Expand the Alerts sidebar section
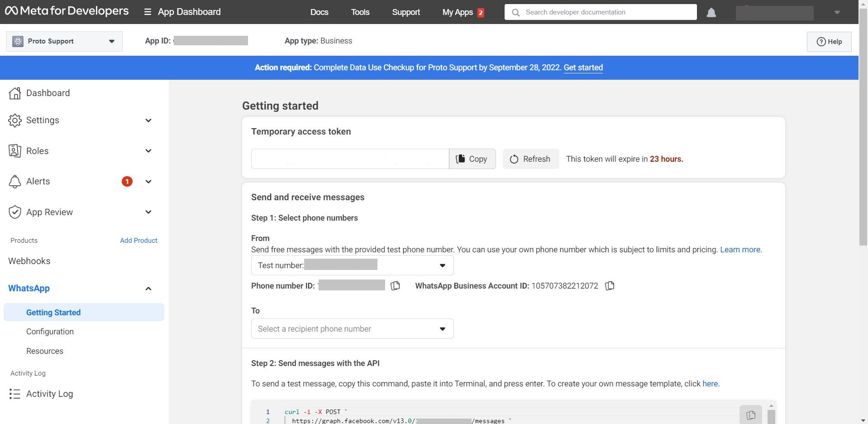 (x=148, y=182)
